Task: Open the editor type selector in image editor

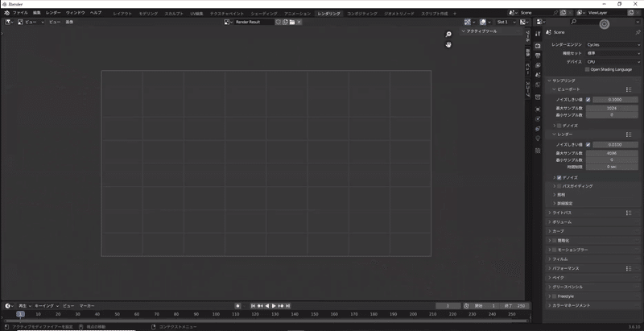Action: point(9,22)
